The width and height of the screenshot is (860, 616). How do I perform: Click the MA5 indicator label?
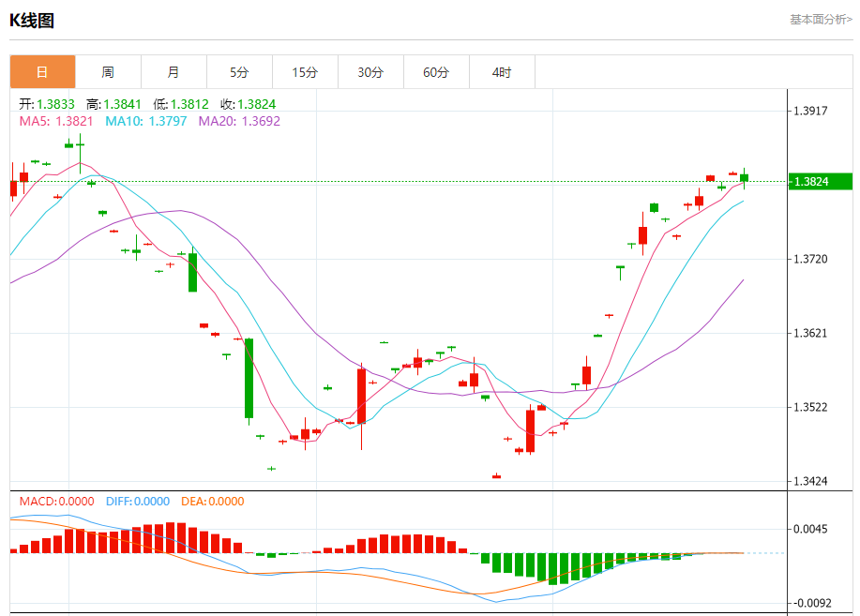coord(56,121)
